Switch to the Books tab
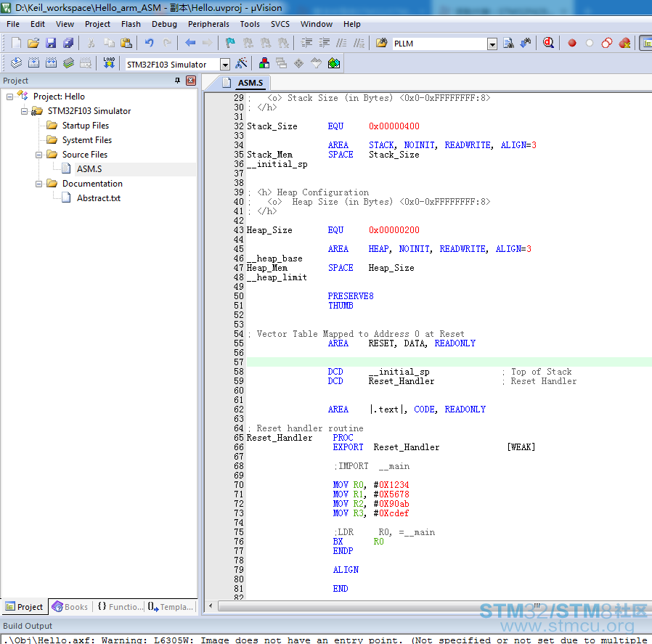This screenshot has width=652, height=644. (x=70, y=607)
